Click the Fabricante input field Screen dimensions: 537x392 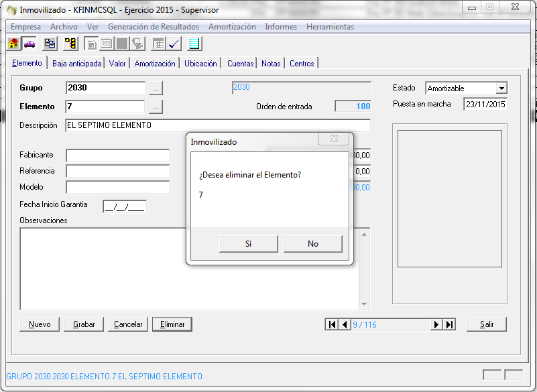pos(118,155)
